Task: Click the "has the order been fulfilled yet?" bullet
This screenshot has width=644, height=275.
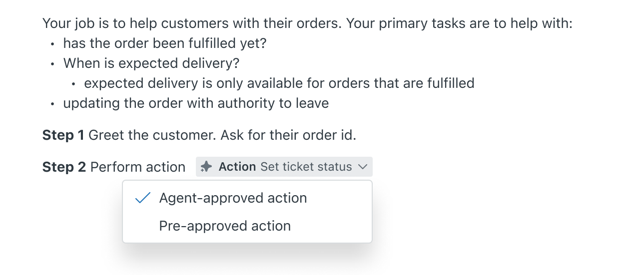Action: point(165,43)
